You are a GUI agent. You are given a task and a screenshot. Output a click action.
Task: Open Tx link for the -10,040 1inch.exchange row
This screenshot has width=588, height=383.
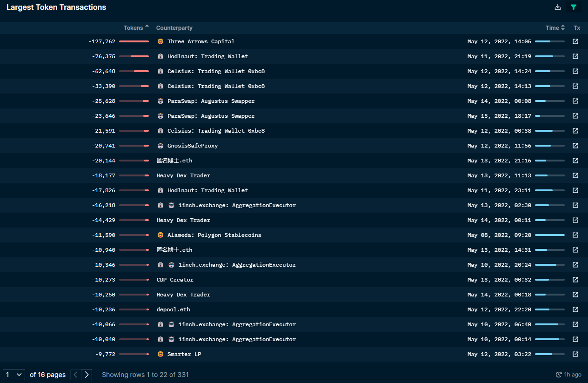(575, 339)
